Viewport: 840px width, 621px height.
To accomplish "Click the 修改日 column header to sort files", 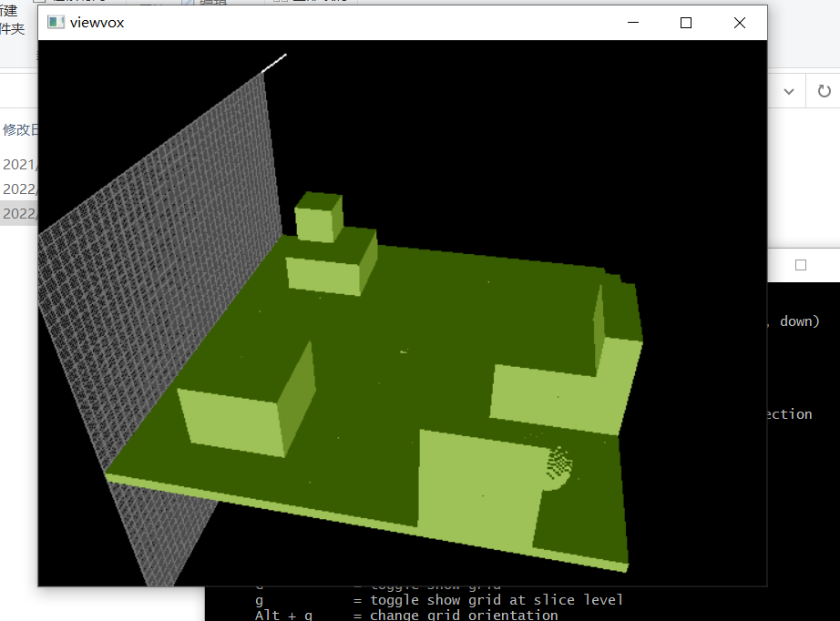I will point(18,129).
